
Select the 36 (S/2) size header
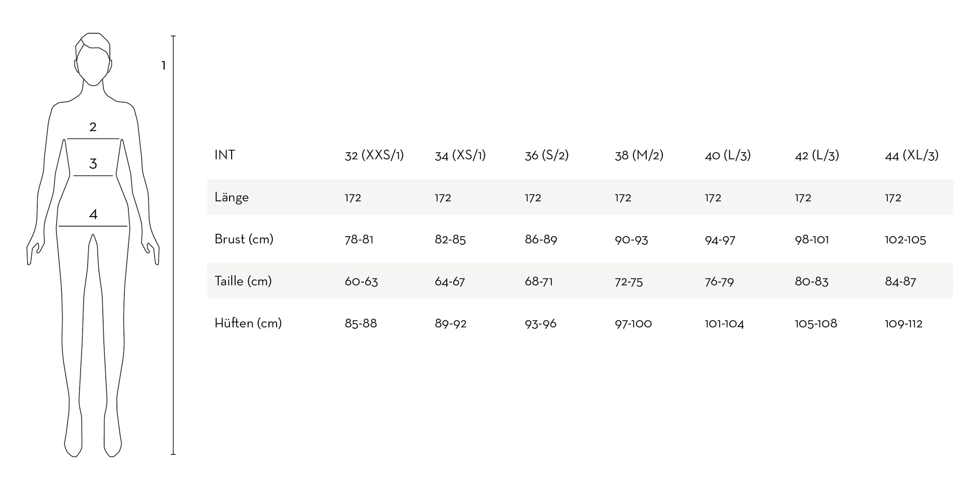(x=546, y=155)
